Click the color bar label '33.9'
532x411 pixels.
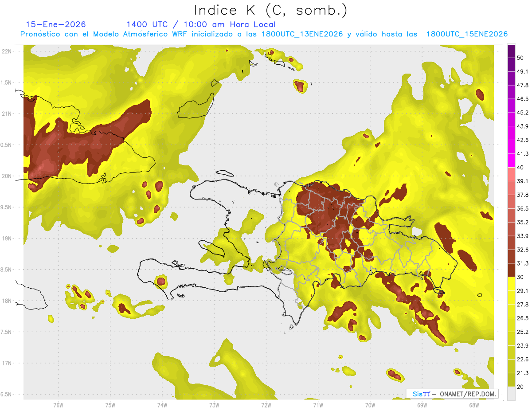523,236
